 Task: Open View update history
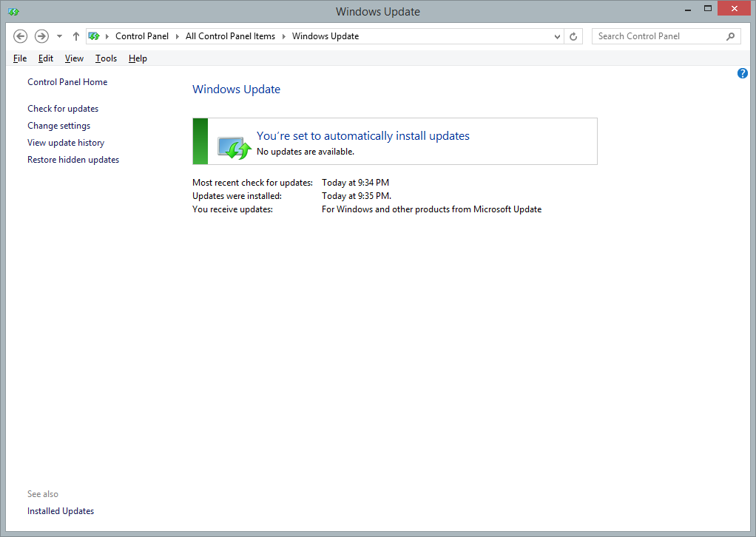pos(66,143)
